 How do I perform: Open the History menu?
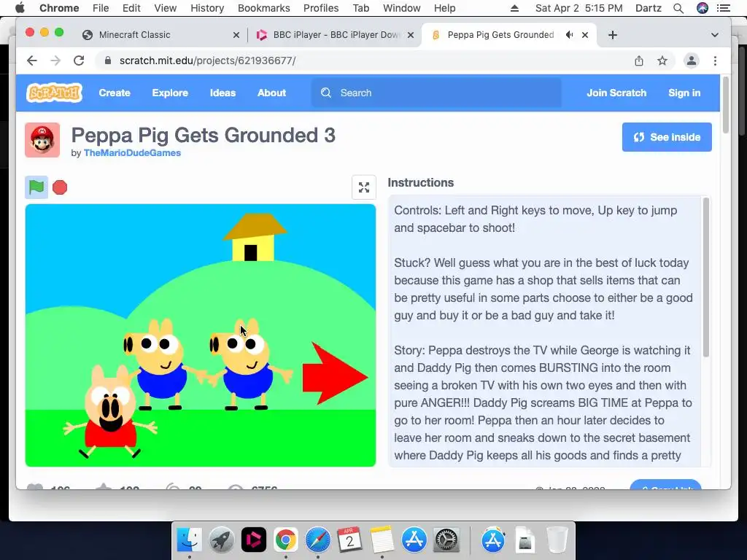tap(207, 8)
